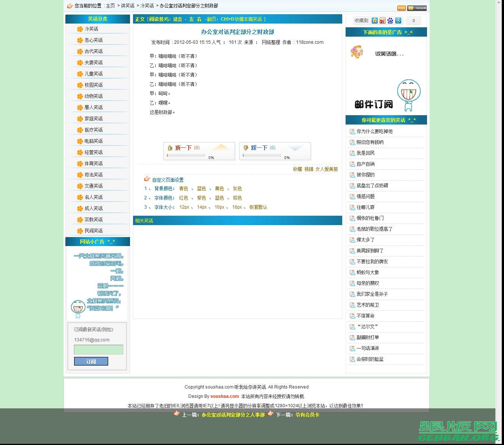Set background color to 蓝色

coord(201,188)
